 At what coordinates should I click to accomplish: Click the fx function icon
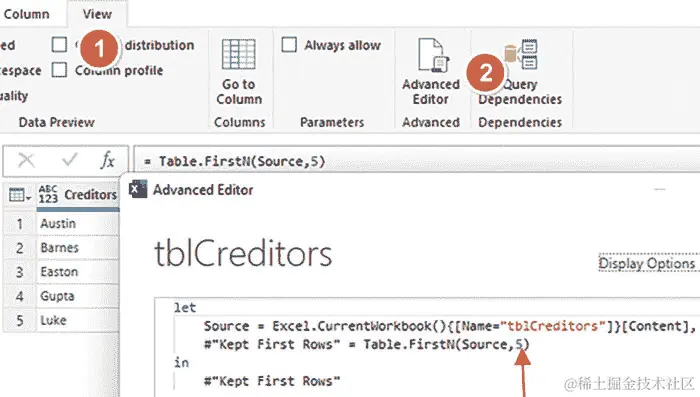[x=108, y=160]
